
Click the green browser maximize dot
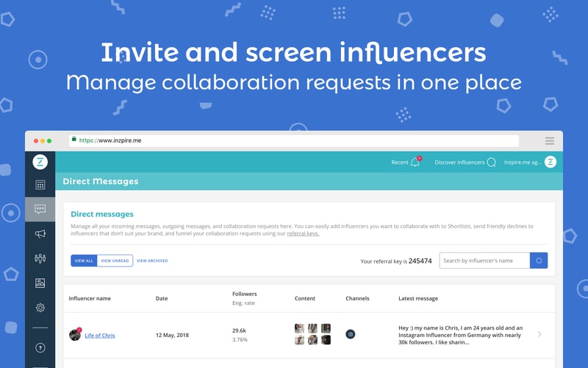coord(49,141)
